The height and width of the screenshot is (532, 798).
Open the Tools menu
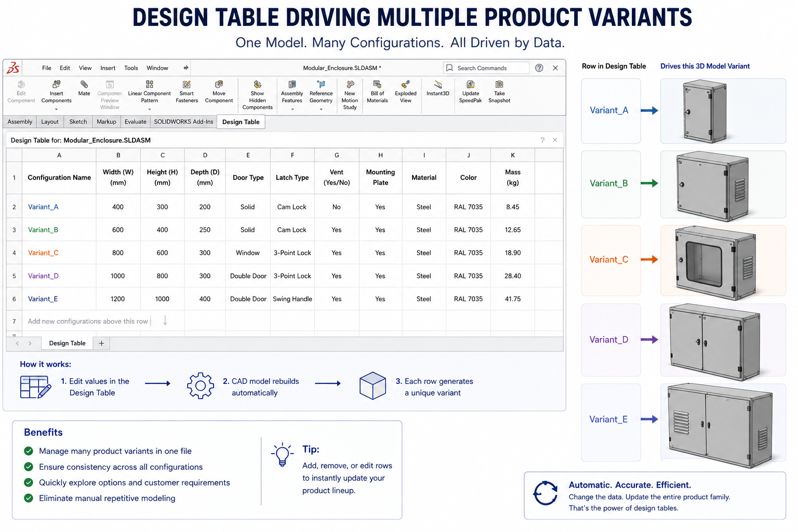point(131,68)
